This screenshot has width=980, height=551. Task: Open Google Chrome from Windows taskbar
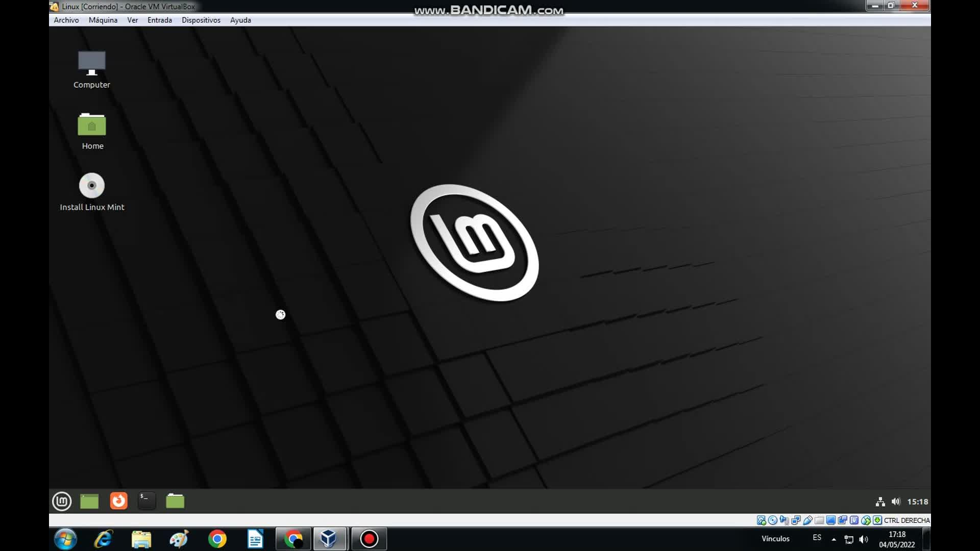coord(217,539)
